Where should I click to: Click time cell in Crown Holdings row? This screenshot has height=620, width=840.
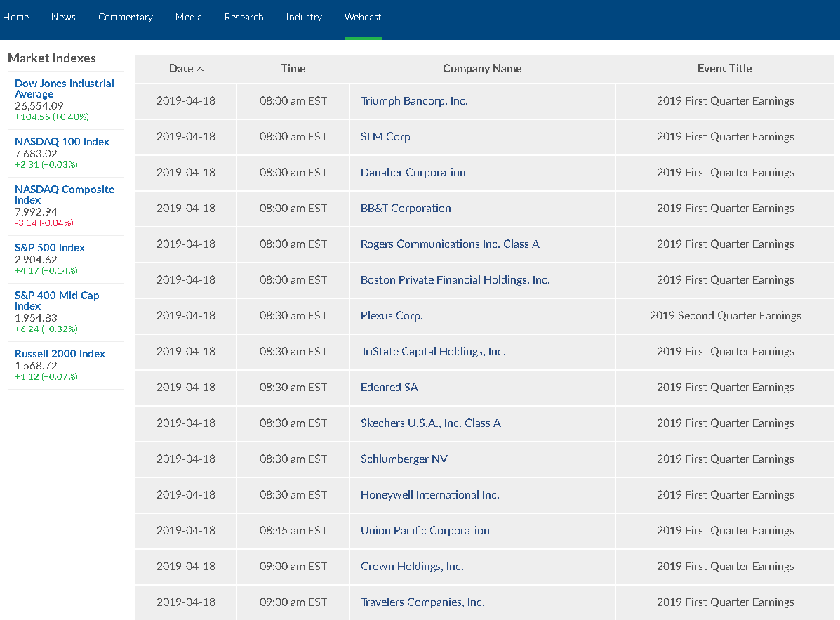tap(293, 567)
